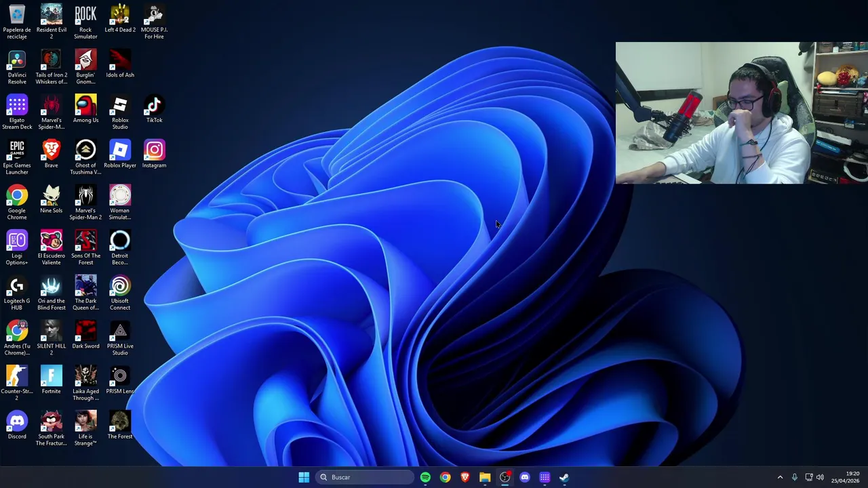
Task: Click the microphone tray icon
Action: point(795,477)
